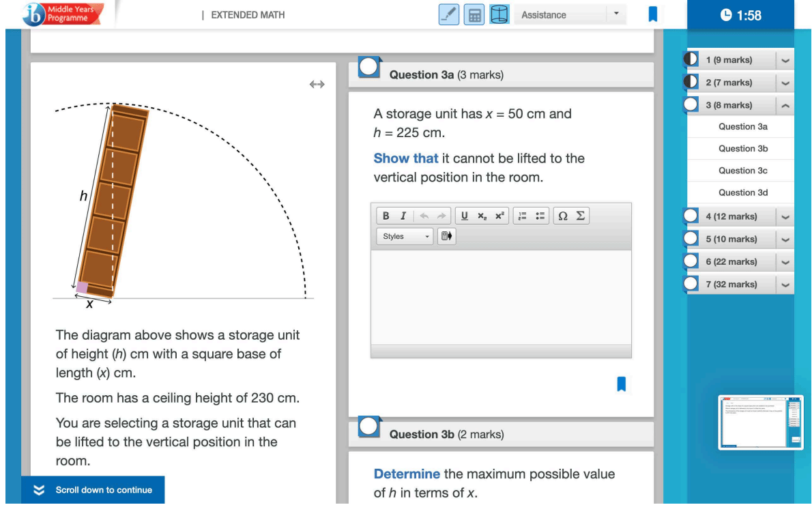
Task: Go to Question 3d in sidebar
Action: [743, 192]
